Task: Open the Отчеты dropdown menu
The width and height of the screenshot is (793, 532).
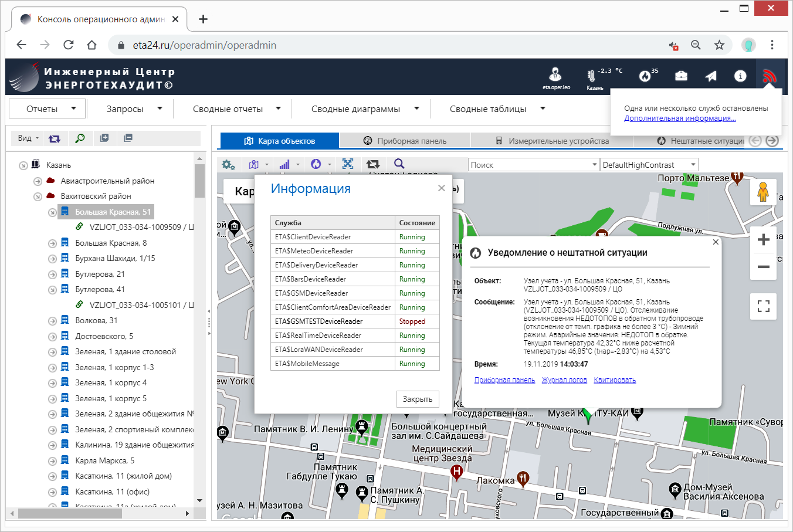Action: 48,109
